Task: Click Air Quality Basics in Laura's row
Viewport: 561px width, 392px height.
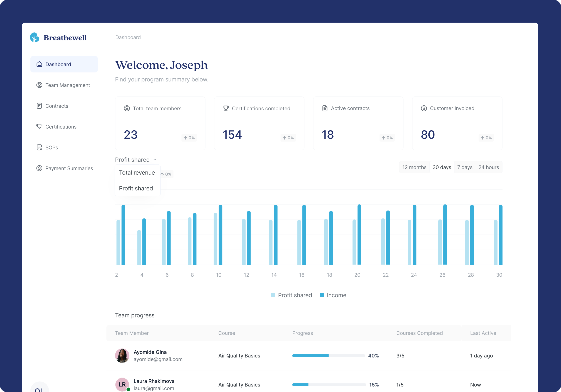Action: [x=239, y=385]
